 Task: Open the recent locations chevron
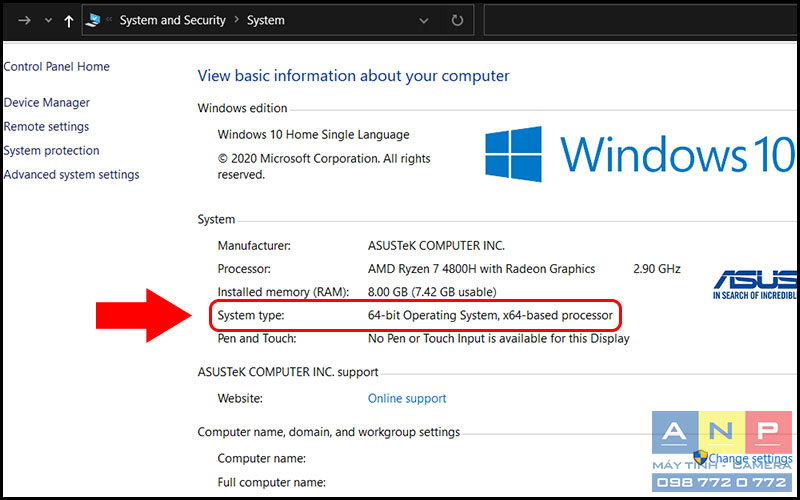pyautogui.click(x=48, y=20)
